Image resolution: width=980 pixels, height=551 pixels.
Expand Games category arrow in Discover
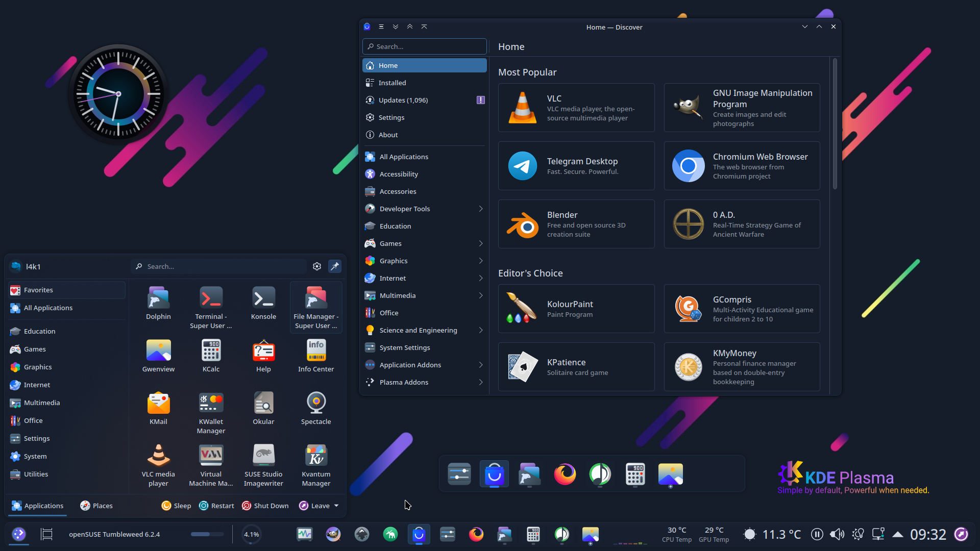coord(480,243)
